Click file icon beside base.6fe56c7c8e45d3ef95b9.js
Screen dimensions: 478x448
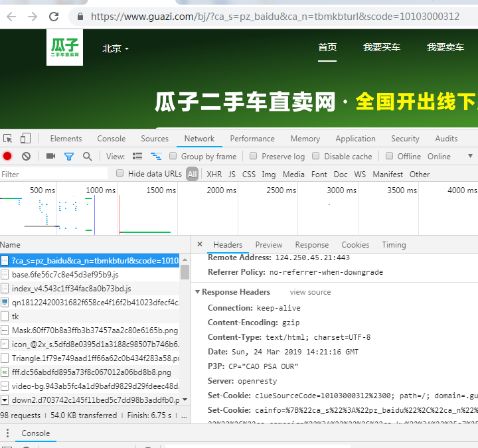(x=5, y=275)
